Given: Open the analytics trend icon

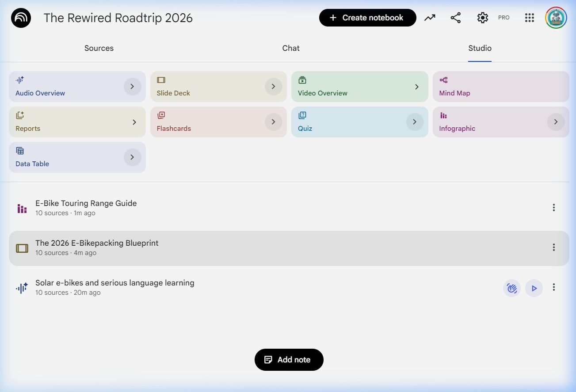Looking at the screenshot, I should [430, 18].
